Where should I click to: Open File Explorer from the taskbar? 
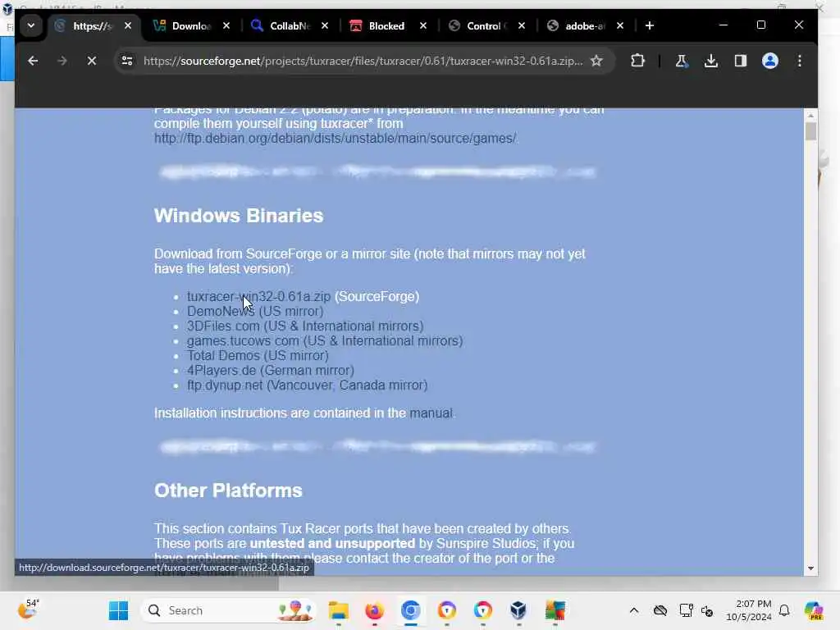click(338, 610)
